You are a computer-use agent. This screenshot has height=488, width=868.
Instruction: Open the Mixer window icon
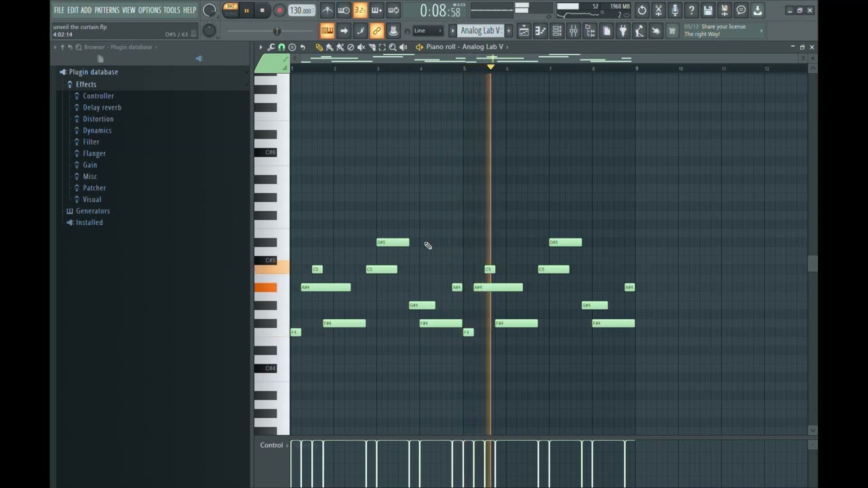(x=574, y=30)
